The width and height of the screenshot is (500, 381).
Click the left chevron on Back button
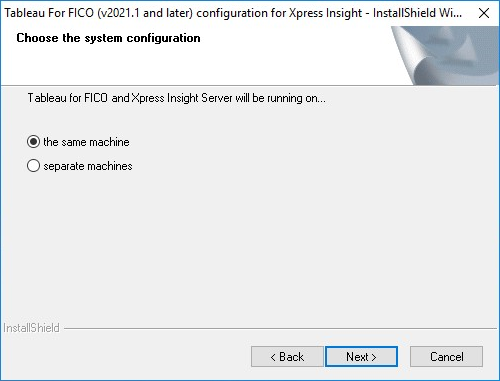[273, 357]
